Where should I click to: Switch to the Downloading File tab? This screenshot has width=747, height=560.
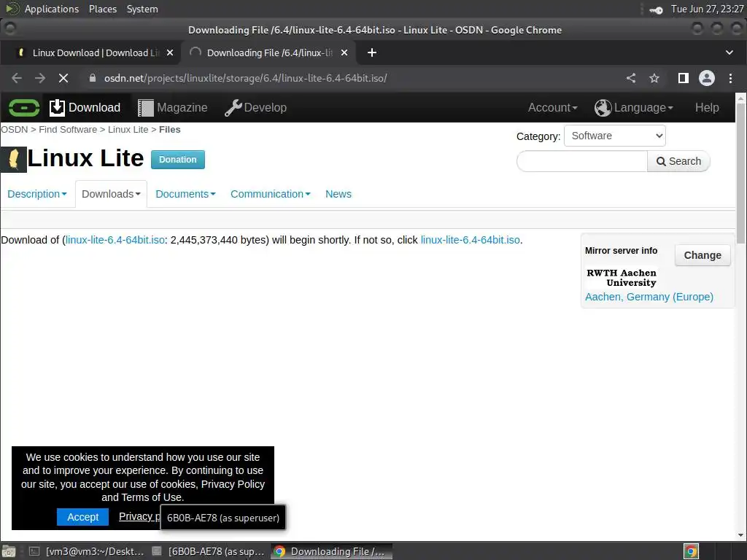point(269,52)
